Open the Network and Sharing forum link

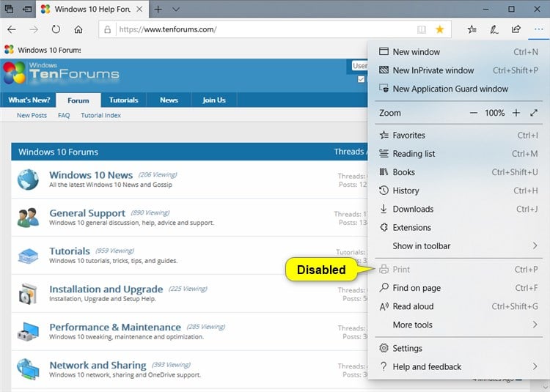pyautogui.click(x=98, y=365)
